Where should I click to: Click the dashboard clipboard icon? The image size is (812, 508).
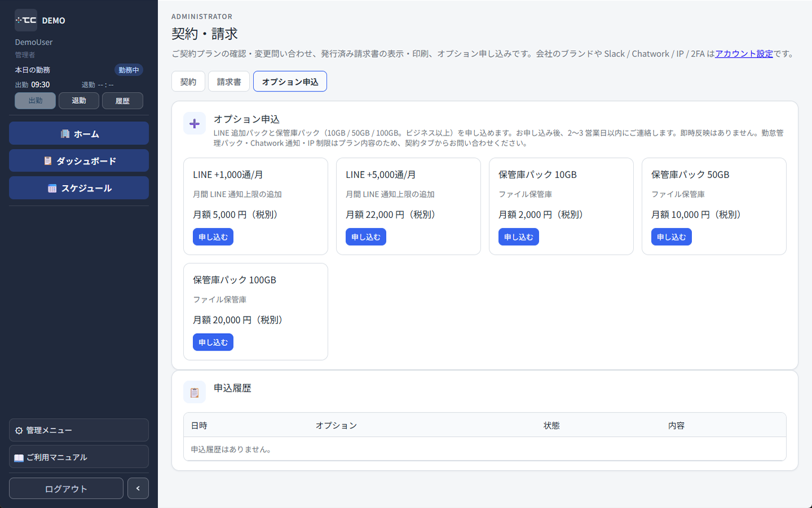(x=48, y=161)
